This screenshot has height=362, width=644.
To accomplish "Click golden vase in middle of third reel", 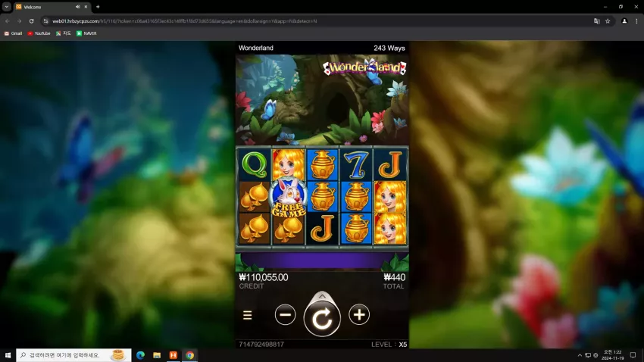I will click(x=322, y=197).
